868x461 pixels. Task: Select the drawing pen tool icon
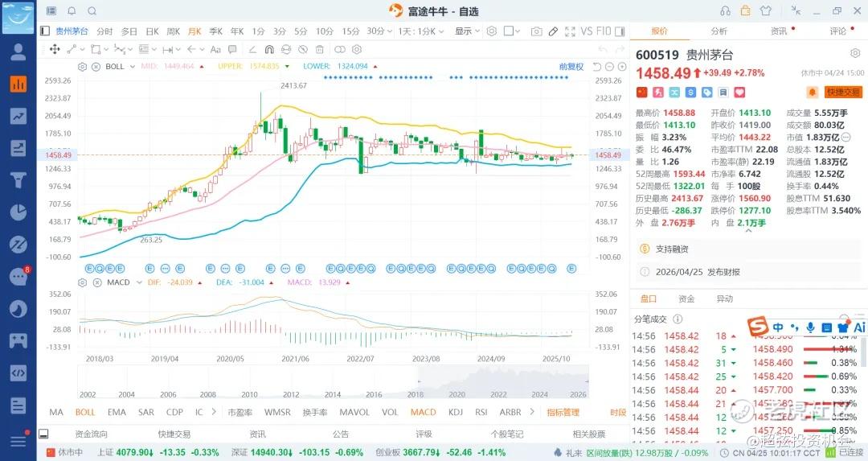click(x=553, y=31)
